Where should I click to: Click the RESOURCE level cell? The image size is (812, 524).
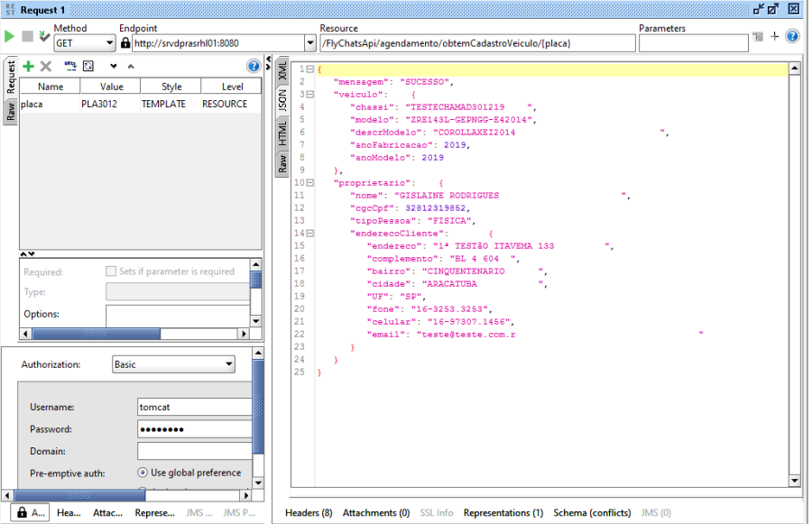click(231, 104)
